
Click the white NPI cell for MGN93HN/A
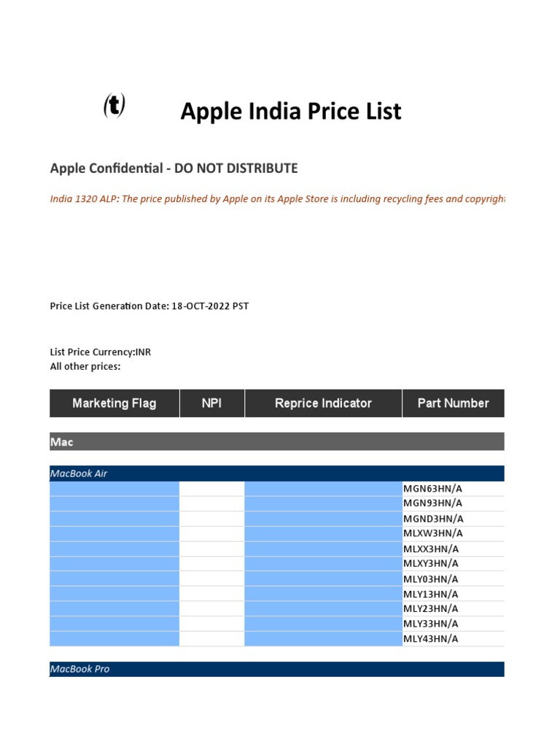[x=212, y=503]
